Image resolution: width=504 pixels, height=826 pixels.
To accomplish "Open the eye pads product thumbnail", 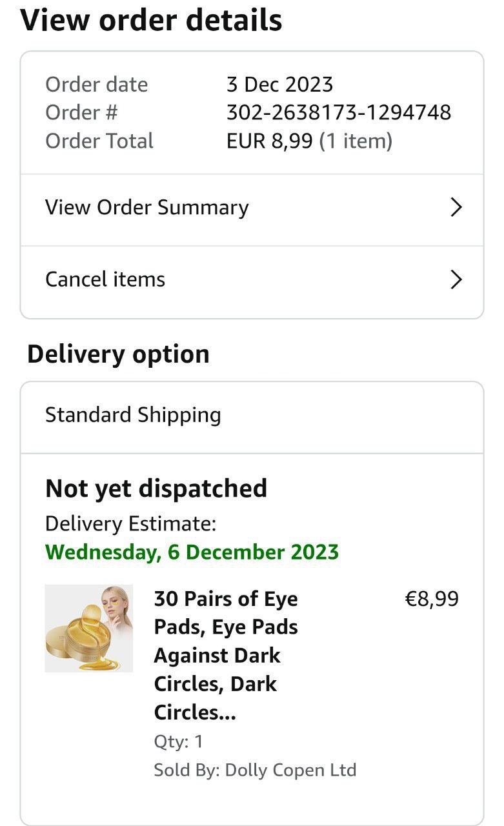I will tap(89, 629).
